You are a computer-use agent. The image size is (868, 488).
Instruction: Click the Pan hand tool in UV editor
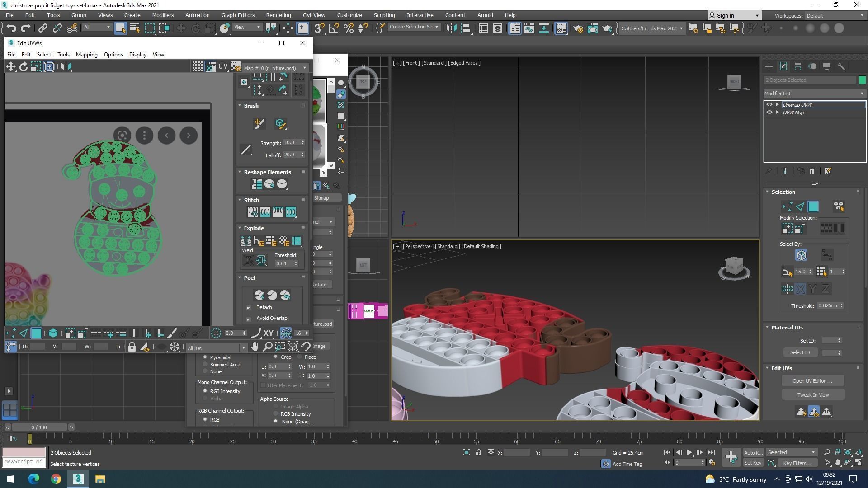[x=255, y=347]
